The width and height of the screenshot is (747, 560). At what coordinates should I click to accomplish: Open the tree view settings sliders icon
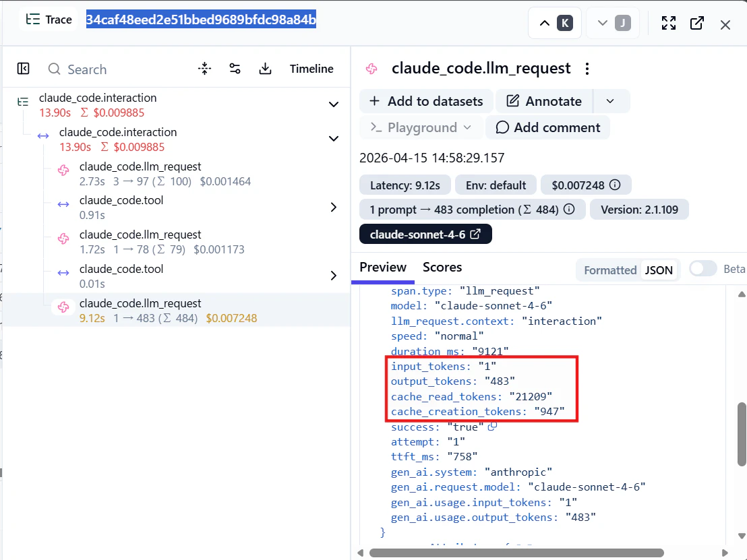235,69
